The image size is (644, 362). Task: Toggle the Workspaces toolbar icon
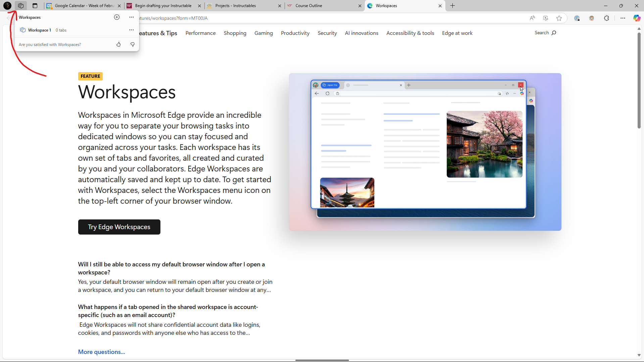(21, 6)
